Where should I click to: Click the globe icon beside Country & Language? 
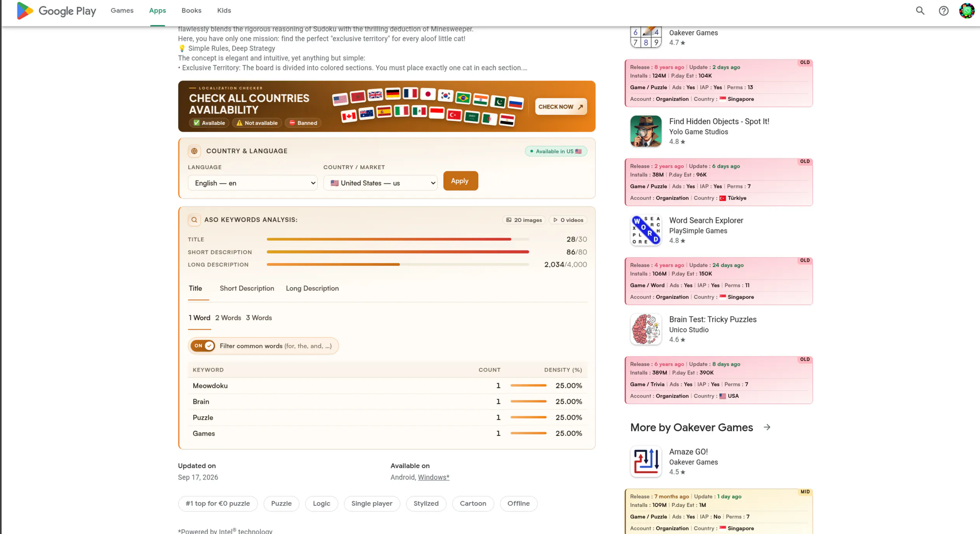click(194, 151)
